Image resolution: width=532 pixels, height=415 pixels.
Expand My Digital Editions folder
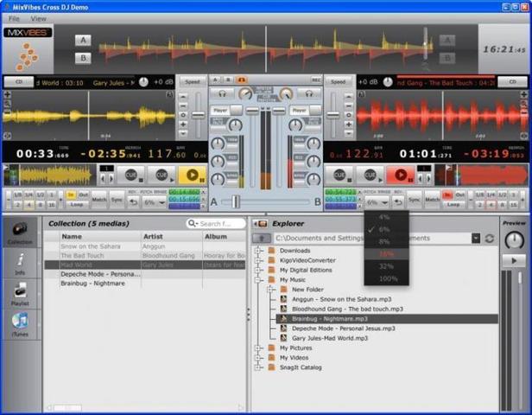point(258,271)
